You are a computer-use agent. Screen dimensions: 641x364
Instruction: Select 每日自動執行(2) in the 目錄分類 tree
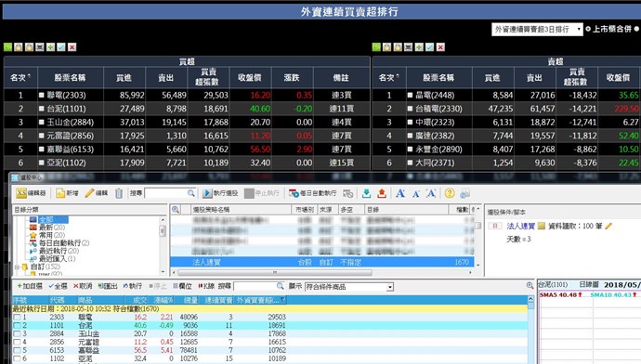[64, 243]
